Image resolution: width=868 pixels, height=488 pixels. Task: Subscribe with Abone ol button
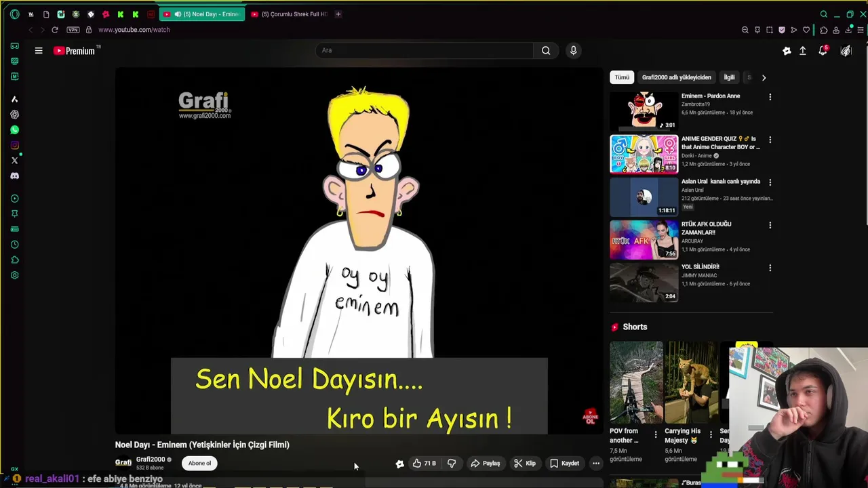(199, 463)
